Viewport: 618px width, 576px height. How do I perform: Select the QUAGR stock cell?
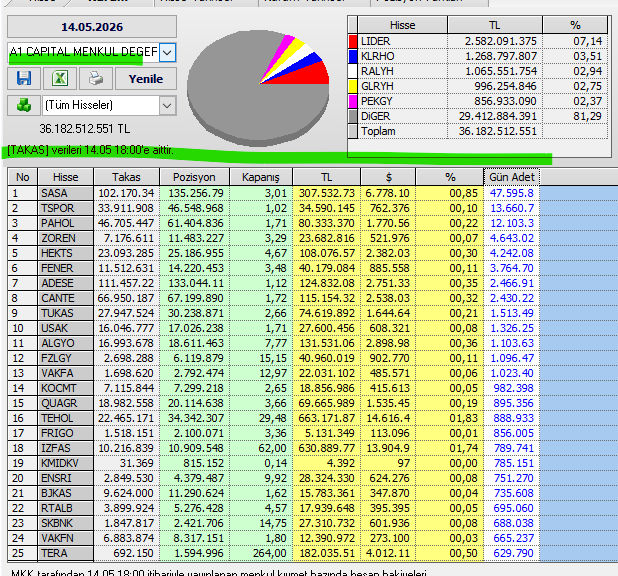(x=66, y=403)
